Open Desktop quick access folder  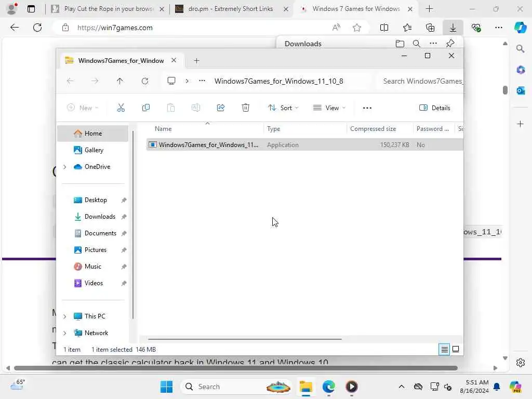[x=95, y=200]
